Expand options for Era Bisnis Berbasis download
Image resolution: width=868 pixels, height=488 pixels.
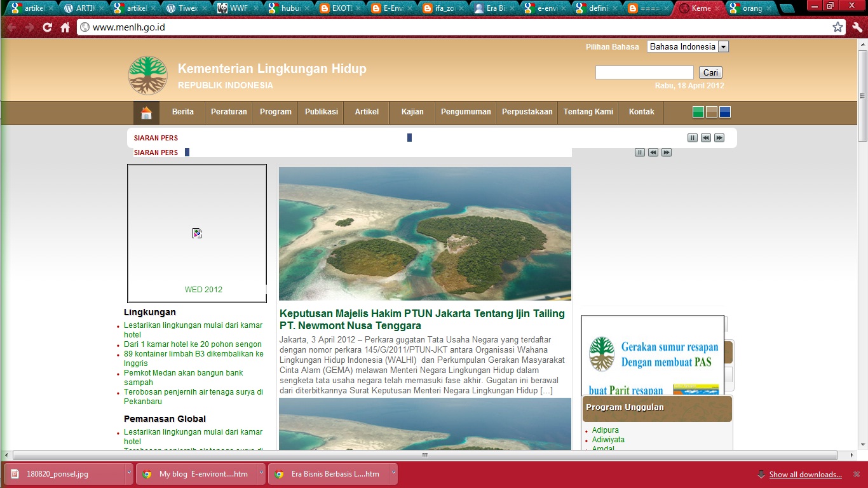click(393, 474)
